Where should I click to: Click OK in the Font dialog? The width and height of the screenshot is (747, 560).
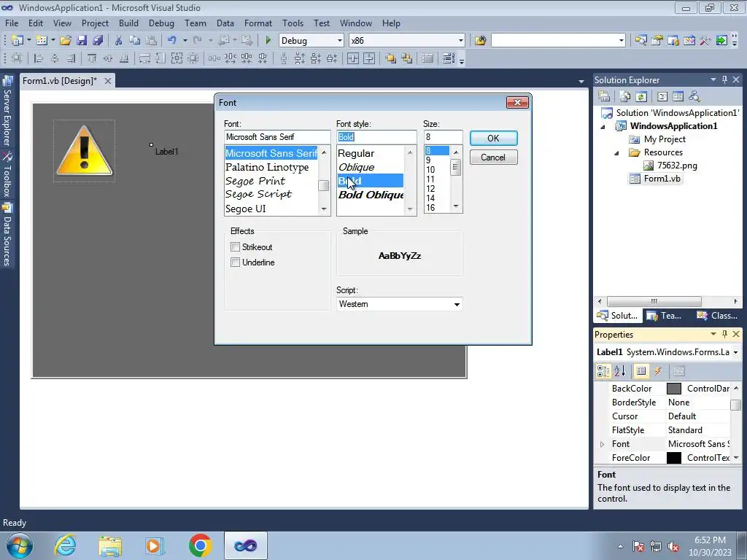[x=494, y=138]
